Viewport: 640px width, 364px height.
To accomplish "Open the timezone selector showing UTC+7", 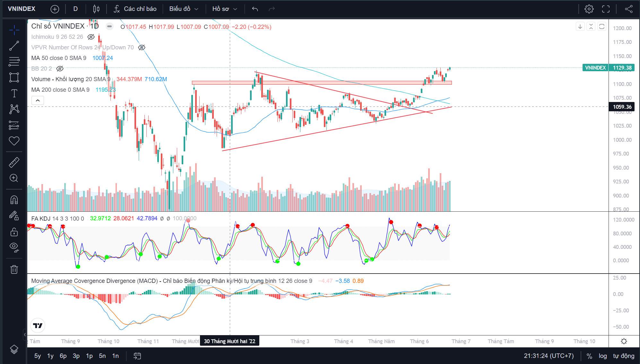I will point(549,356).
